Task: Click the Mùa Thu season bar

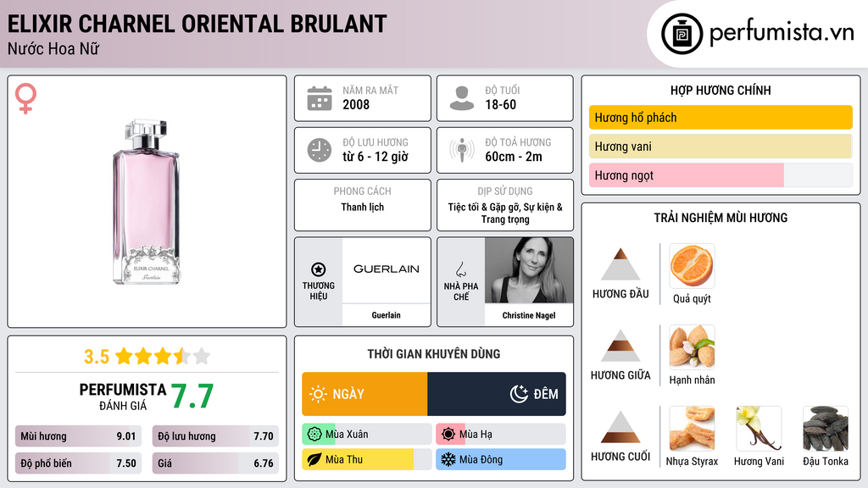Action: pos(366,459)
